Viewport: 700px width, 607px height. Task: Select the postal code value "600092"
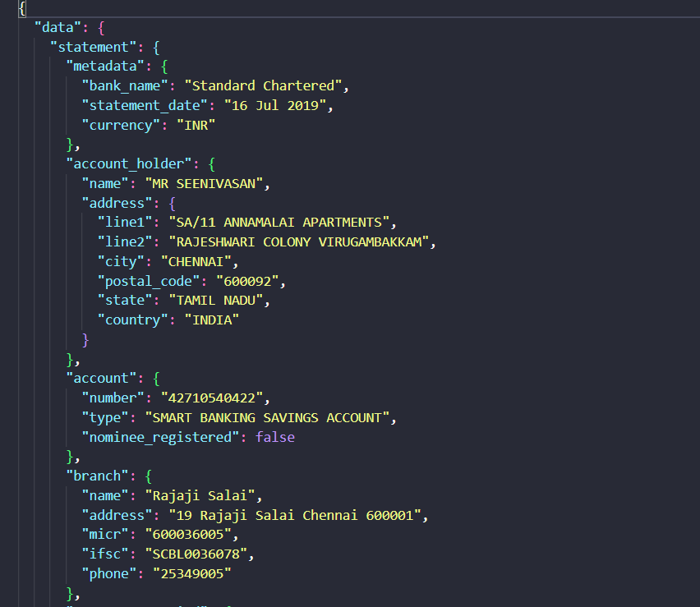coord(247,281)
